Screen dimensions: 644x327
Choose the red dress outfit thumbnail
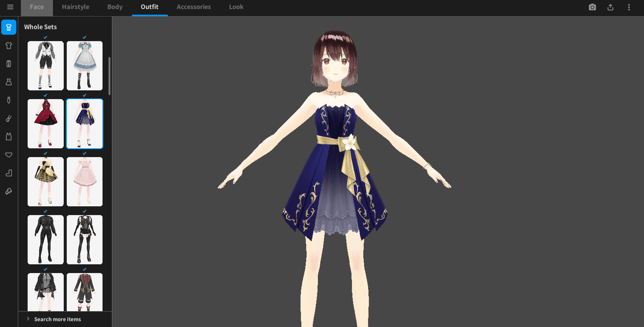point(46,124)
